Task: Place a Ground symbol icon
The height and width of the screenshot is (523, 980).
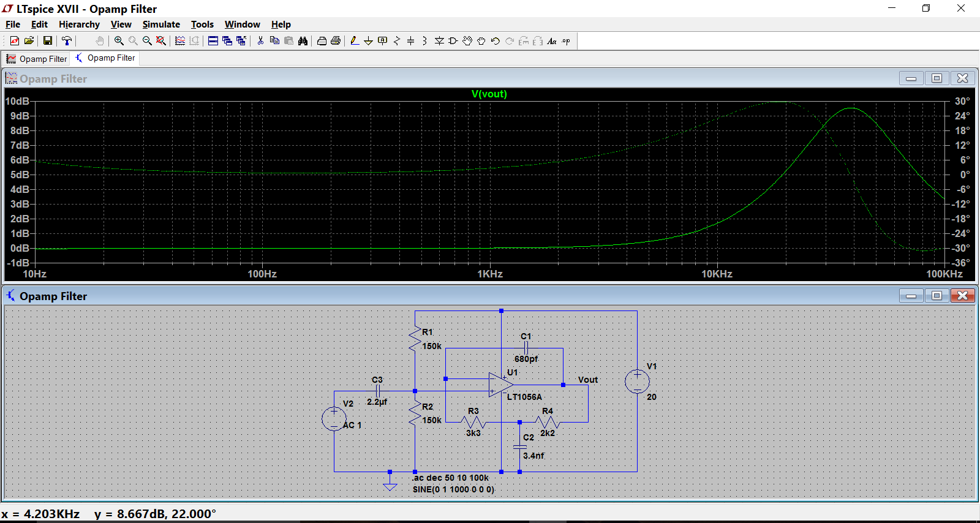Action: click(368, 41)
